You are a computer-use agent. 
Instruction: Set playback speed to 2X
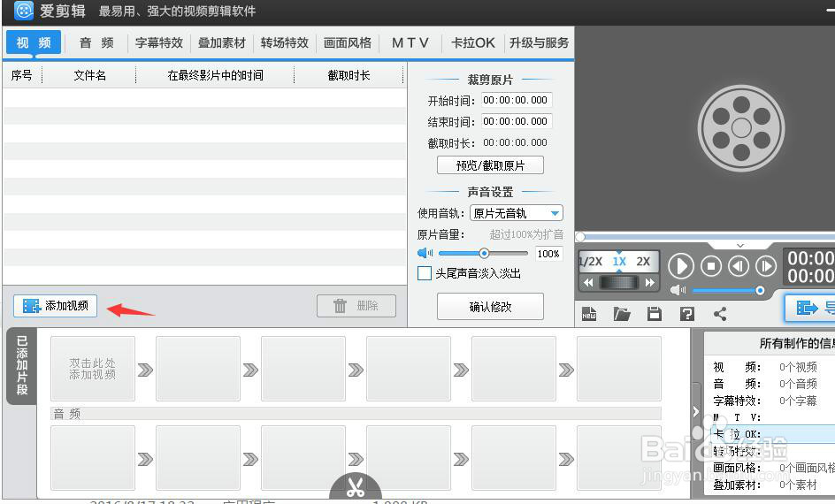pyautogui.click(x=643, y=262)
